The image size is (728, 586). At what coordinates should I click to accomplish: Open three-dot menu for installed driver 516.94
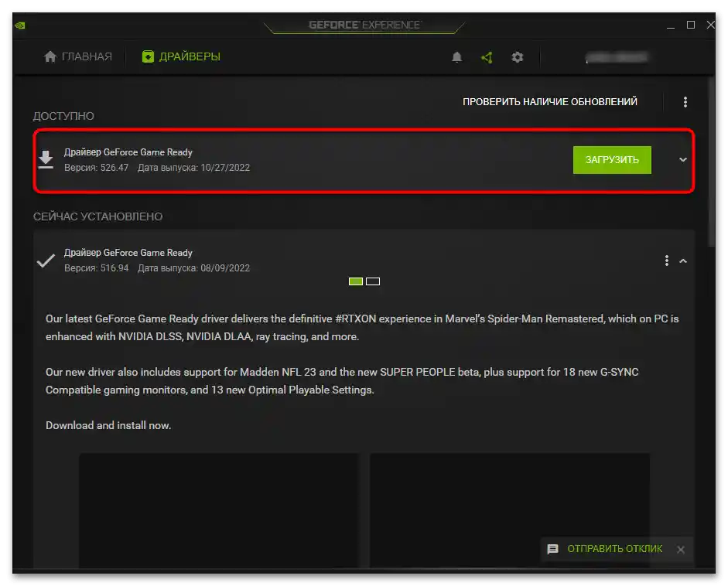click(667, 261)
